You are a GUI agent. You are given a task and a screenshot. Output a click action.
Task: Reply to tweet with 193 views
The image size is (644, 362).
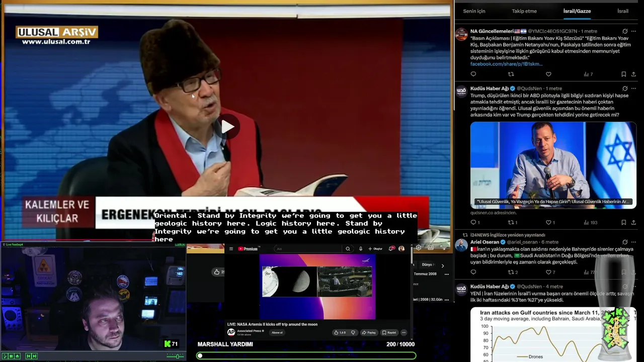click(475, 222)
